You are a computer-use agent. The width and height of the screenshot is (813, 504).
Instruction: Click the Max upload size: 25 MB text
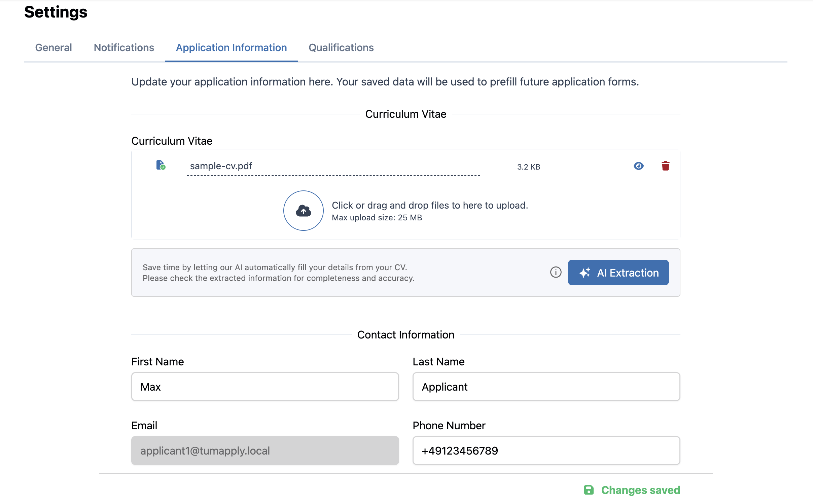pyautogui.click(x=377, y=218)
